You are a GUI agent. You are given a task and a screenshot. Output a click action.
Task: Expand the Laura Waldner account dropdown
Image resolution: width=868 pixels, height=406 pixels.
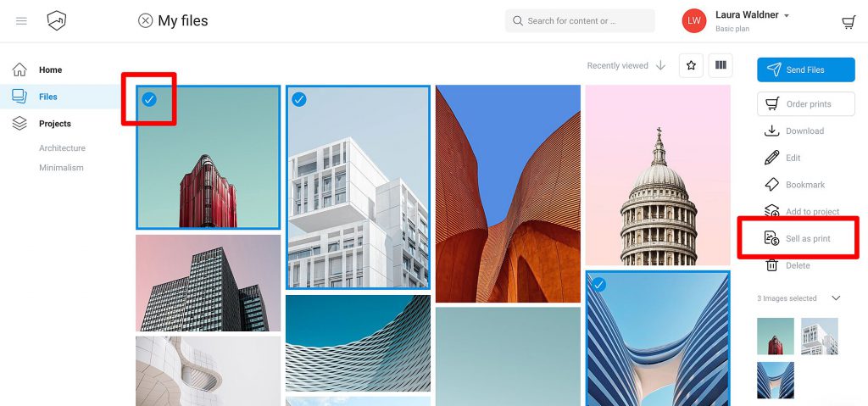[x=786, y=15]
